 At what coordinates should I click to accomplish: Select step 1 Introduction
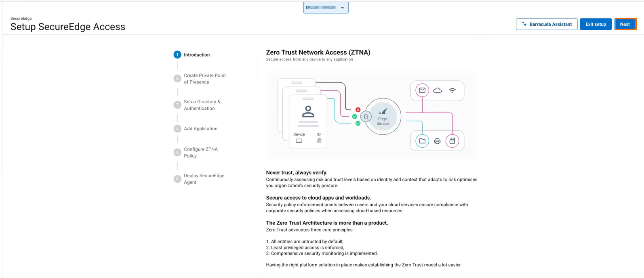[x=196, y=55]
